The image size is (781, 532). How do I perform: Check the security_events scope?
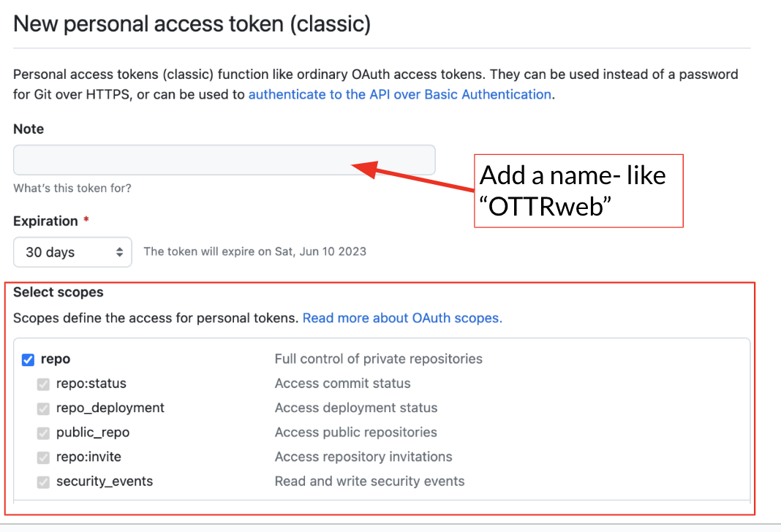click(x=43, y=481)
